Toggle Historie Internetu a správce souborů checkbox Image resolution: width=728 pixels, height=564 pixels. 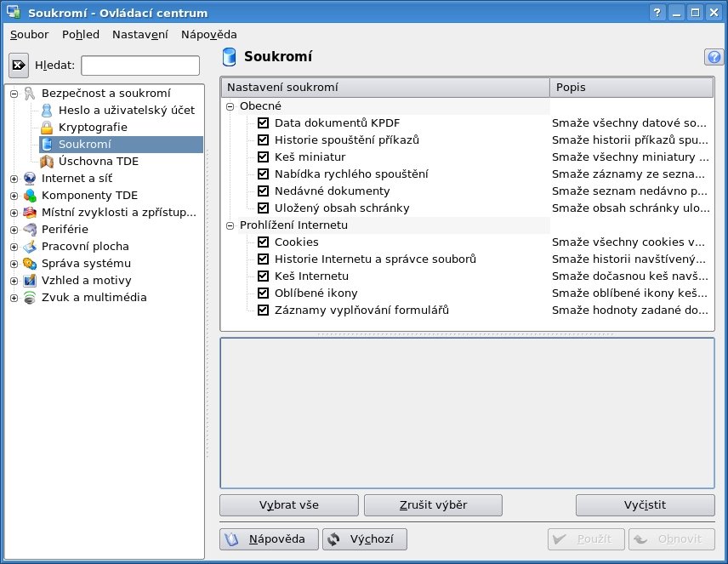264,259
